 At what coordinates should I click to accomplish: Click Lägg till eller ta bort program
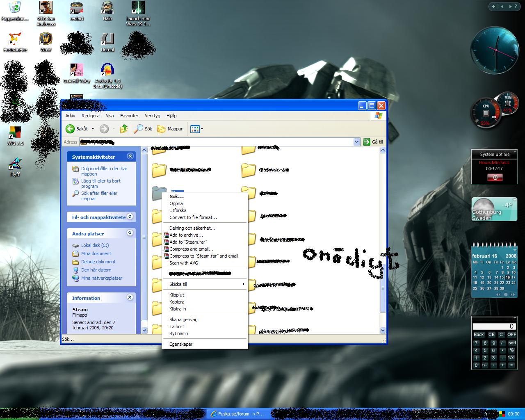point(101,183)
